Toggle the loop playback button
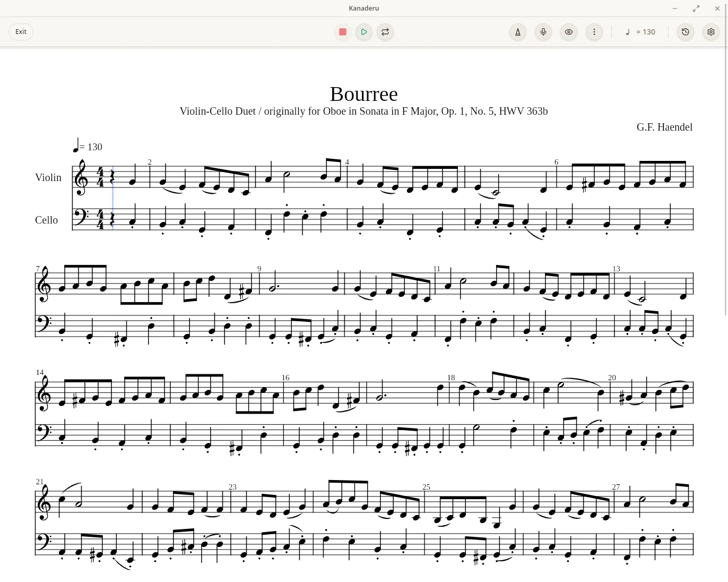The width and height of the screenshot is (728, 582). 385,32
